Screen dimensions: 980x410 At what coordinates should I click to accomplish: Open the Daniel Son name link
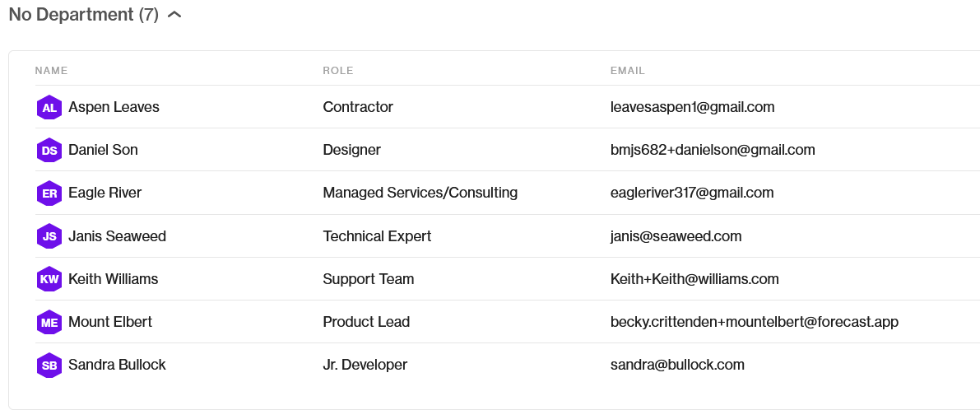click(103, 150)
